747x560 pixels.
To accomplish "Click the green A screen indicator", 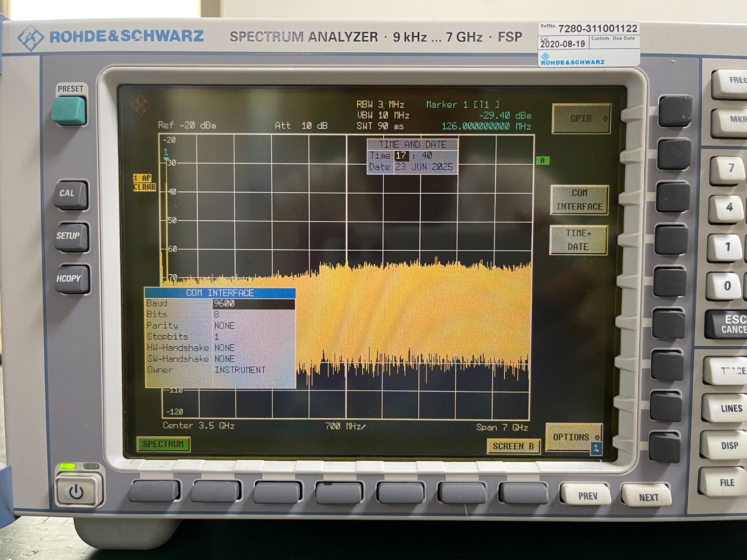I will click(543, 161).
